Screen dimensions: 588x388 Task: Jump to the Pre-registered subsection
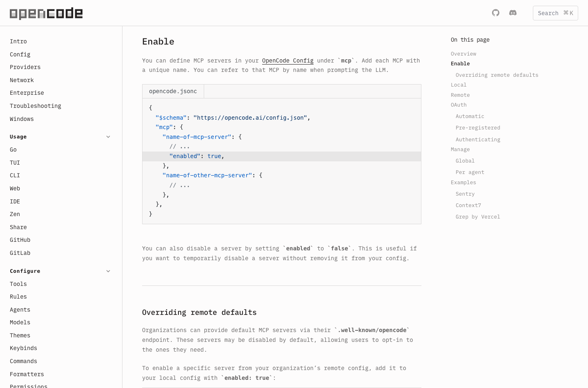478,128
